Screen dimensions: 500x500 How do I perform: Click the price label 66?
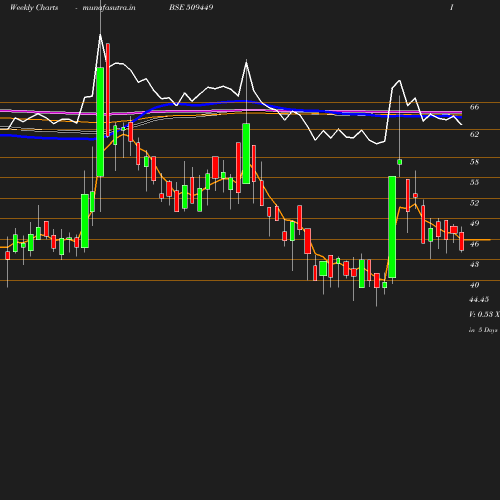pyautogui.click(x=474, y=107)
